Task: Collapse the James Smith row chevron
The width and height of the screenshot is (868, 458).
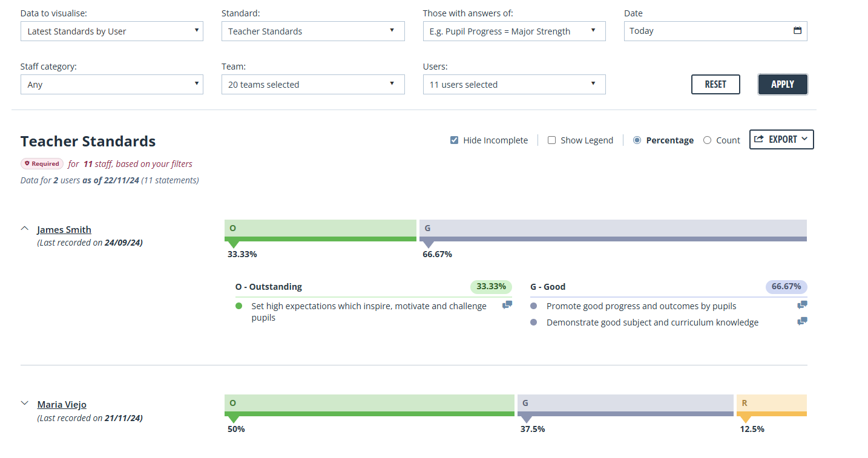Action: pos(25,229)
